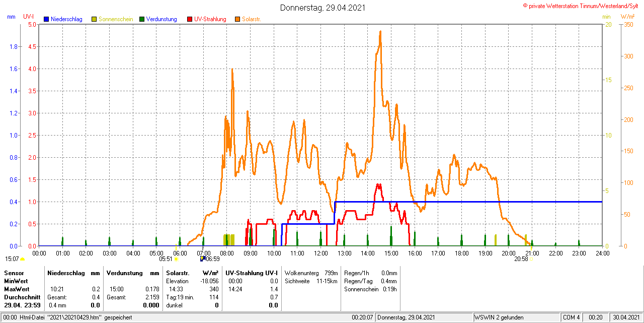
Task: Click the Html-Datei gespeichert status message
Action: point(67,317)
